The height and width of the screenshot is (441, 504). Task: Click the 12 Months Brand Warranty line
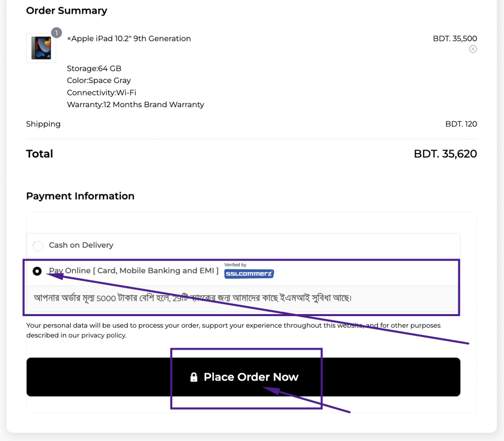[x=135, y=104]
